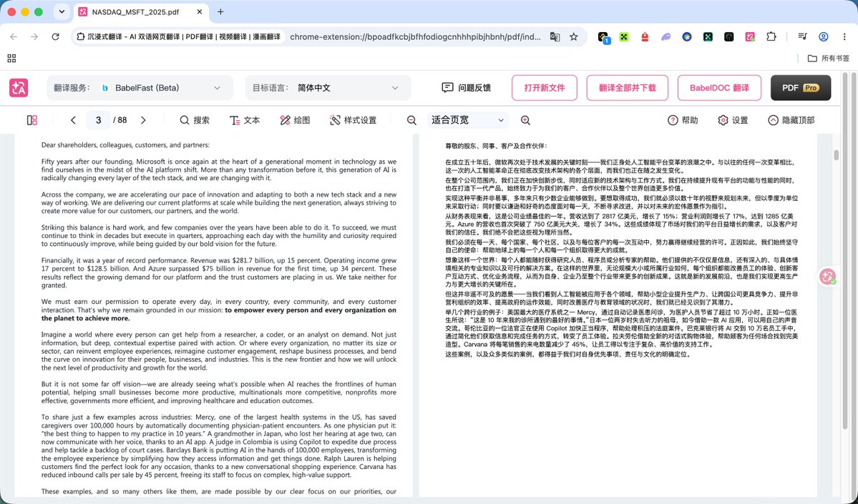The height and width of the screenshot is (504, 858).
Task: Open the 搜索 search tool
Action: [195, 120]
